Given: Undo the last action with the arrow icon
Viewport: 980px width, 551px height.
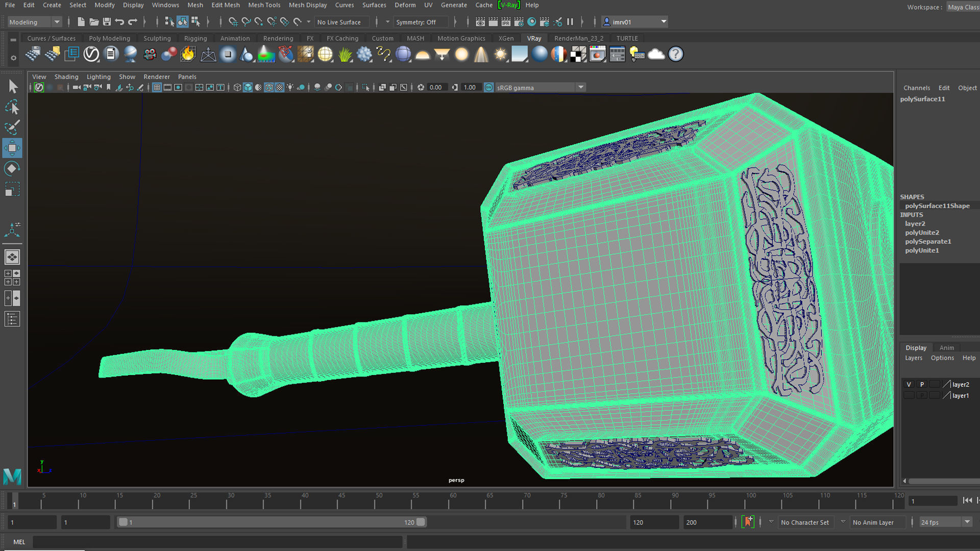Looking at the screenshot, I should point(119,22).
